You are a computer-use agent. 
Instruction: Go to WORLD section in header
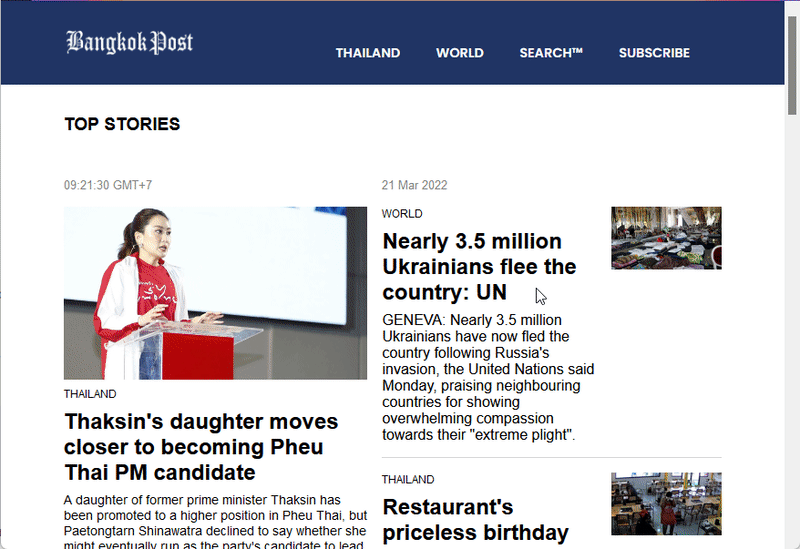(x=459, y=53)
